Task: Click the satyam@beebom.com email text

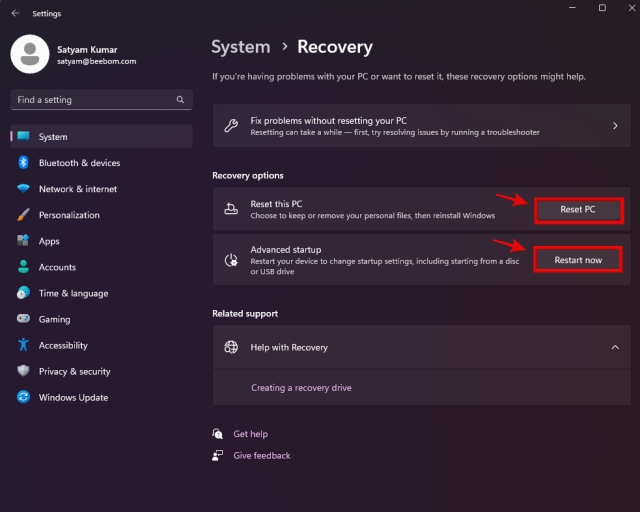Action: (97, 61)
